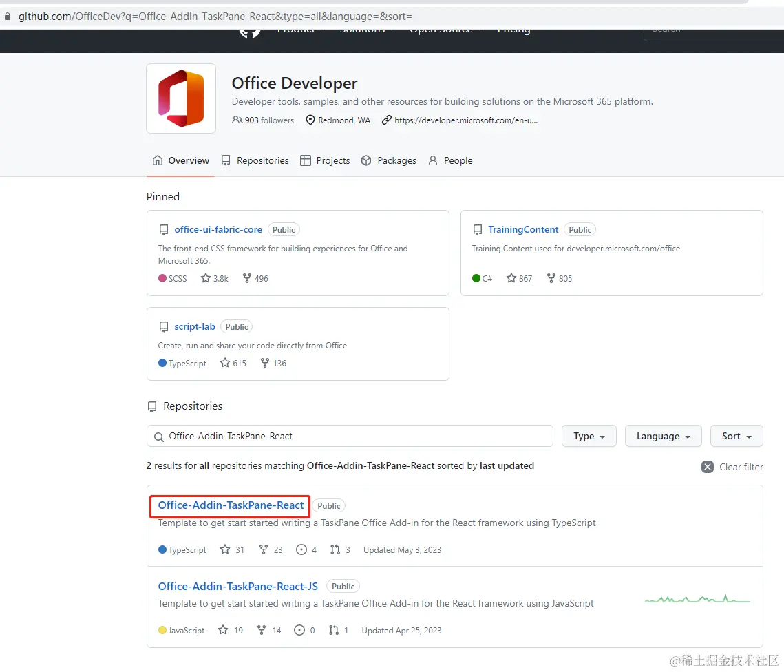784x672 pixels.
Task: Click the Office Developer heading
Action: pos(295,83)
